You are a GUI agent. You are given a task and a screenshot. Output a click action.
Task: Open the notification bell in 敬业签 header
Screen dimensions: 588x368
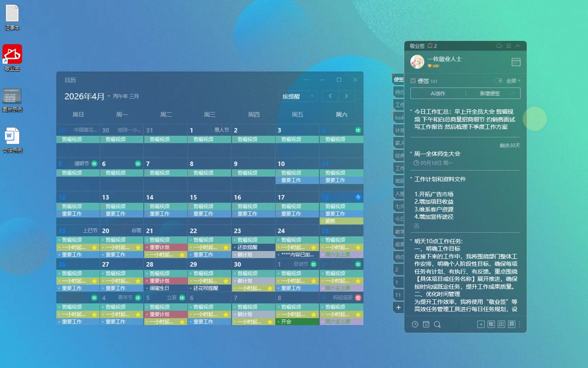click(x=430, y=46)
